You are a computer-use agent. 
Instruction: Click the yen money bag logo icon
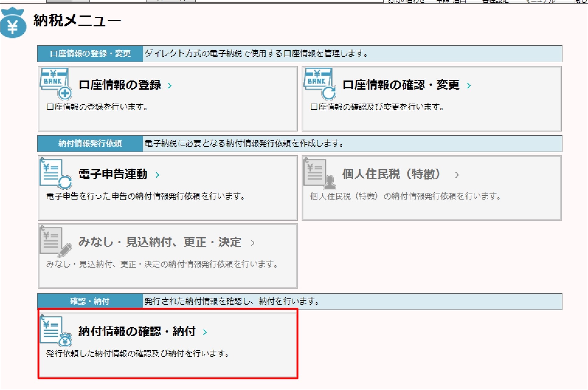13,23
